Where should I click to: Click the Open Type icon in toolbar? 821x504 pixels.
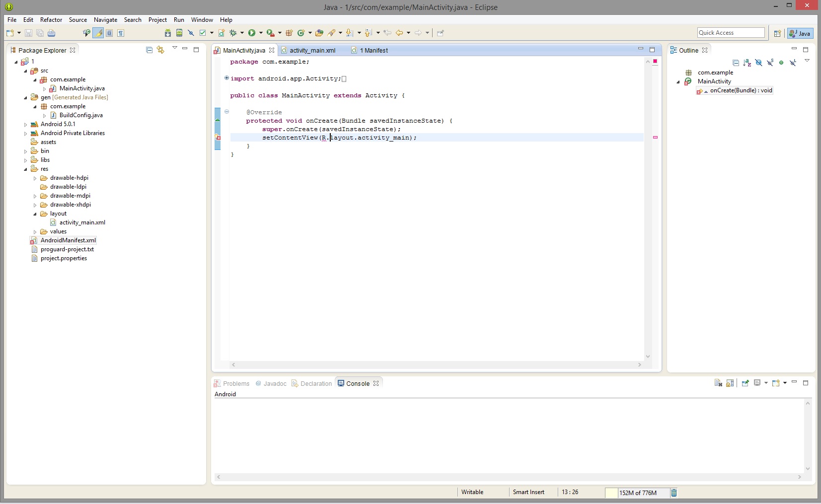[319, 33]
